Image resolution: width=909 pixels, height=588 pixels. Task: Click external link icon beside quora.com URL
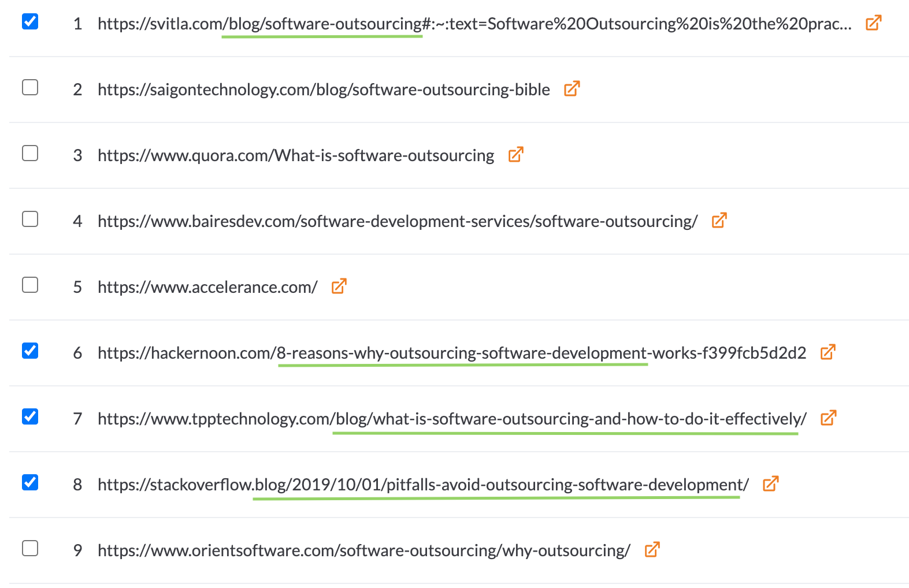click(515, 155)
